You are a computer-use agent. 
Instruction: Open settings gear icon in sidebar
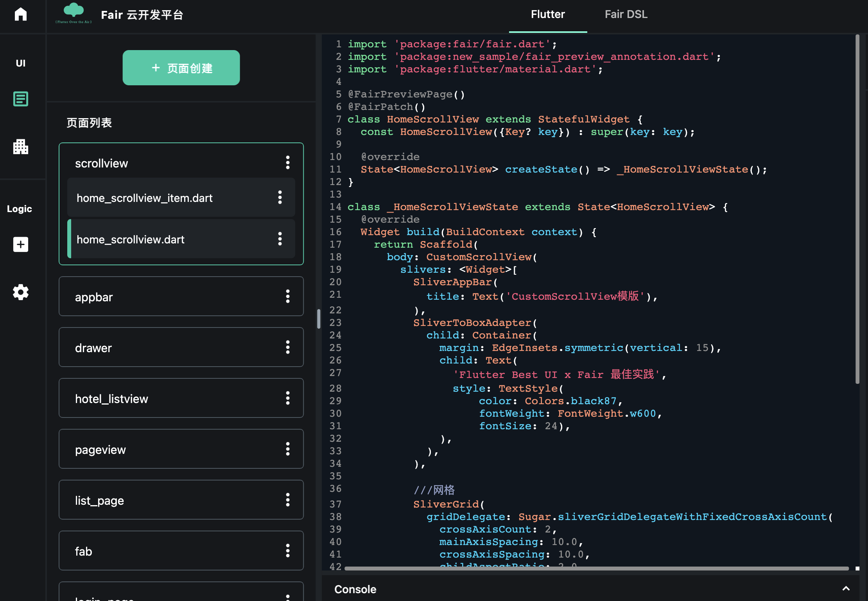tap(21, 292)
